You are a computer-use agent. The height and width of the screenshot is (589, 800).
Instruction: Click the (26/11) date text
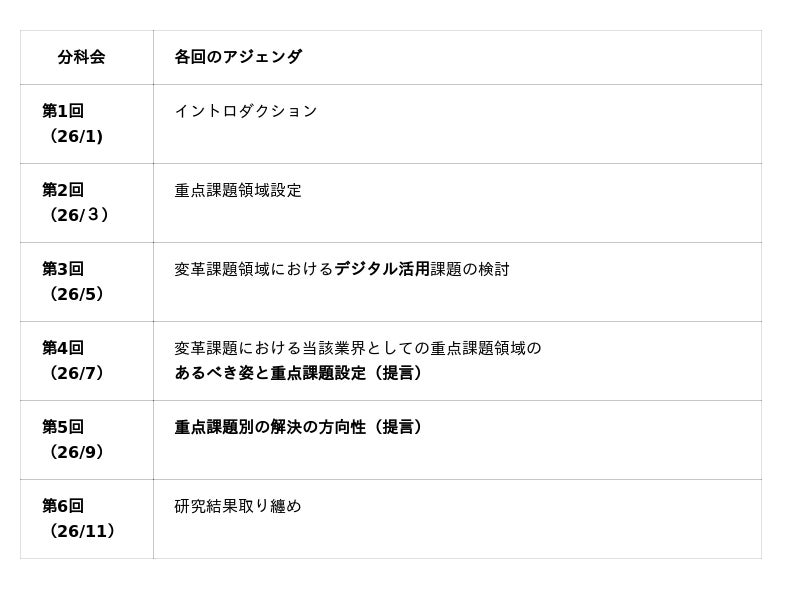[x=82, y=531]
